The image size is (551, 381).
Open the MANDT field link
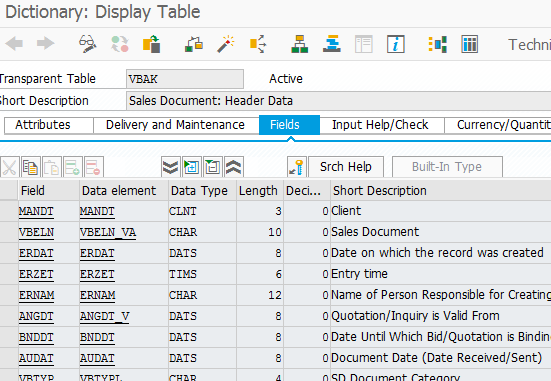[x=36, y=211]
